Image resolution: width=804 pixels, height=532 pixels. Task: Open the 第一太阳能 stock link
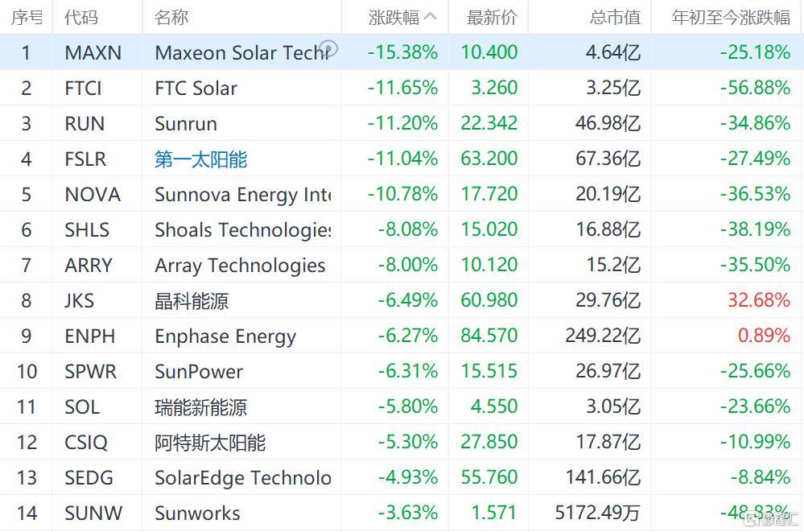pos(201,159)
